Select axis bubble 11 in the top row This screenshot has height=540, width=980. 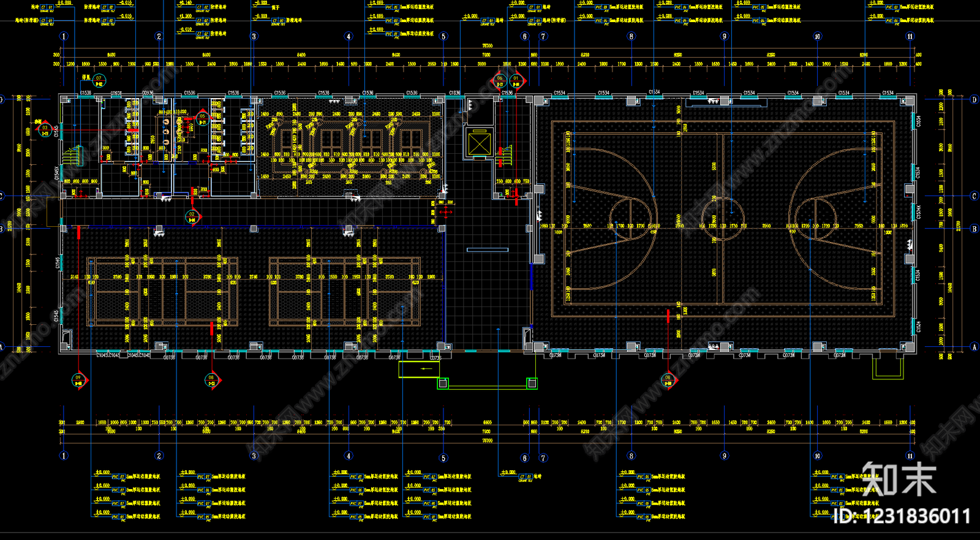coord(910,36)
